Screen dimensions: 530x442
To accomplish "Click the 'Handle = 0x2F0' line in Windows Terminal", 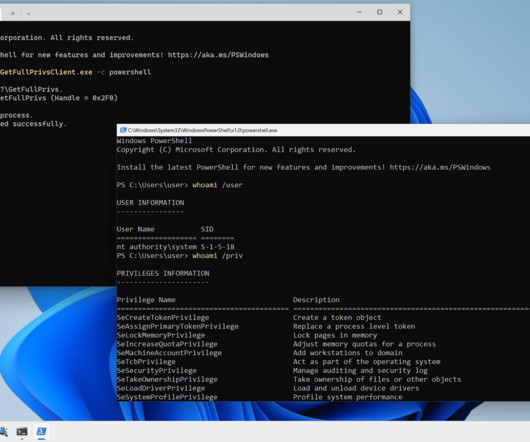I will coord(59,98).
